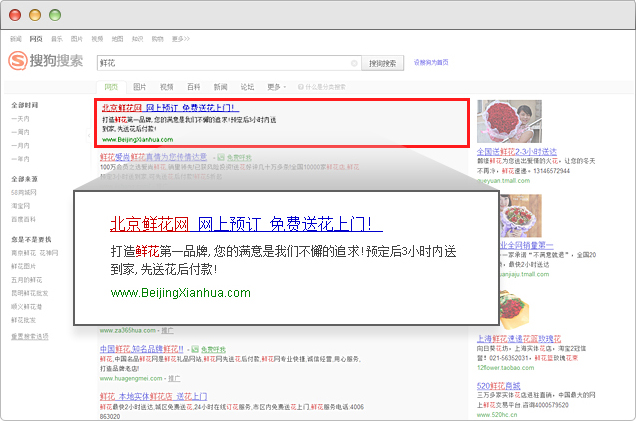636x421 pixels.
Task: Filter results by 一天内 time range
Action: tap(20, 118)
